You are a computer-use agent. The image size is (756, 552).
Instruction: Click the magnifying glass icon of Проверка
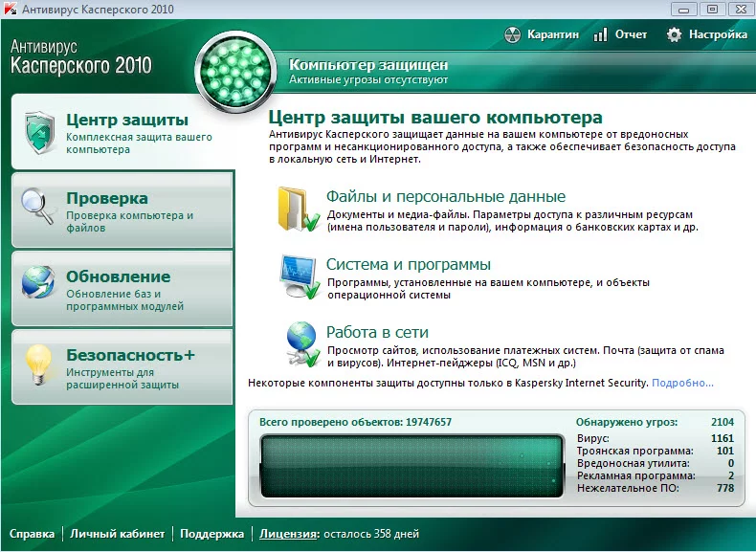37,207
